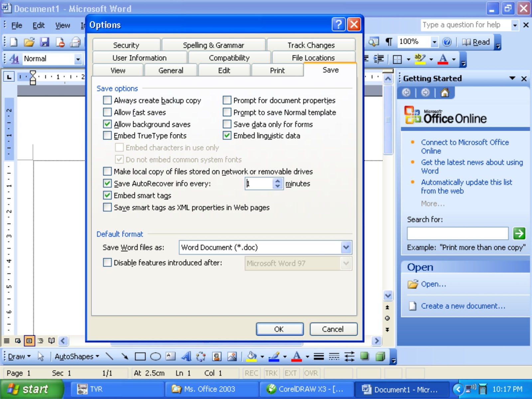Click Cancel in the Options dialog
Screen dimensions: 532x399
[333, 329]
